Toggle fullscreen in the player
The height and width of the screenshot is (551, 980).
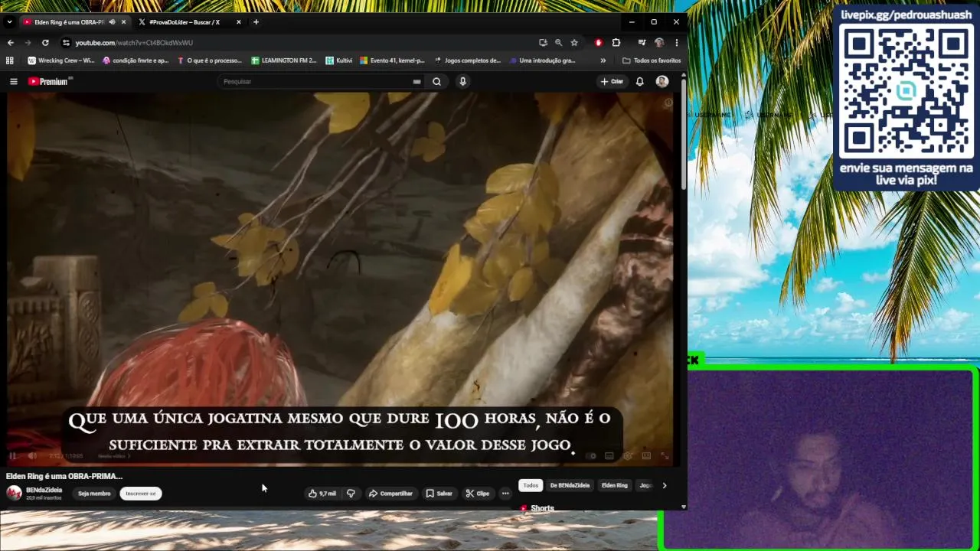point(665,456)
